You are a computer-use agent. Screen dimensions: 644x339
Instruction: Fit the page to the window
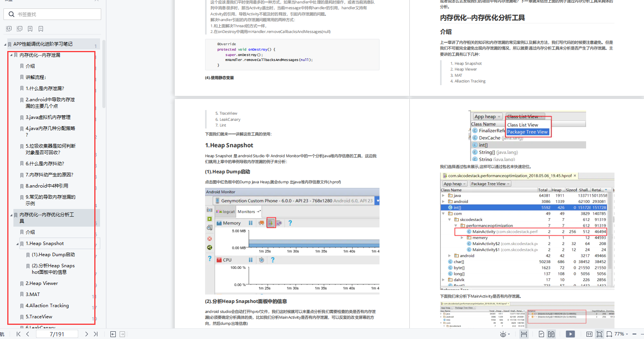pos(600,334)
